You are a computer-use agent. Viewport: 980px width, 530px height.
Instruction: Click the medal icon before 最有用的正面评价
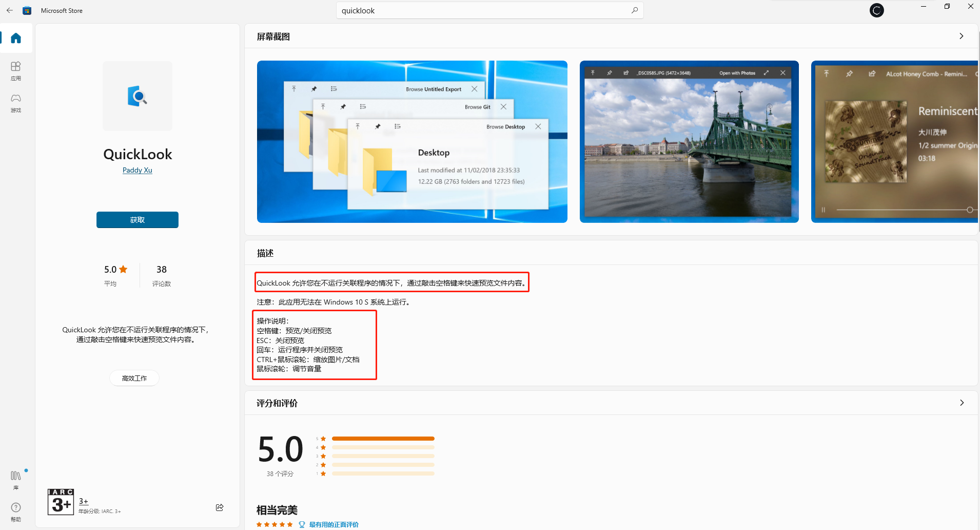[302, 524]
